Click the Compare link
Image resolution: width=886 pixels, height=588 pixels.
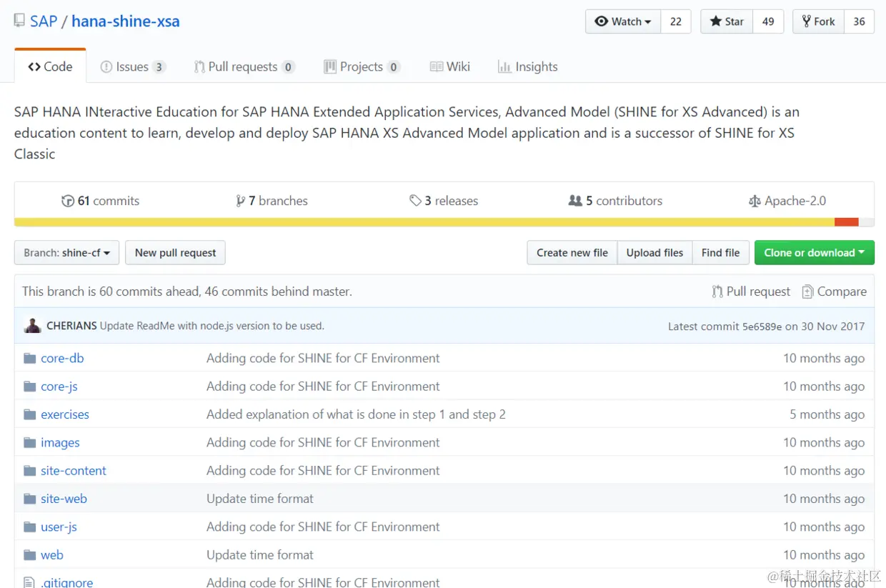coord(835,291)
